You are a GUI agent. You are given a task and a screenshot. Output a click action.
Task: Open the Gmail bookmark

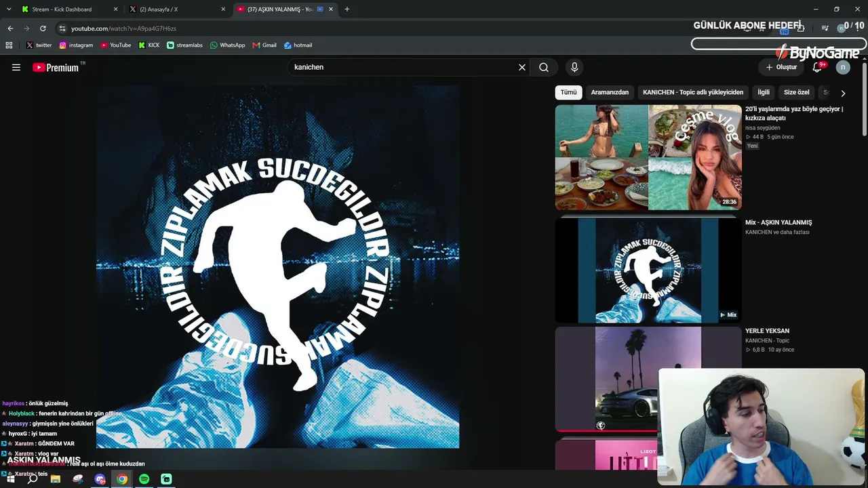tap(264, 45)
